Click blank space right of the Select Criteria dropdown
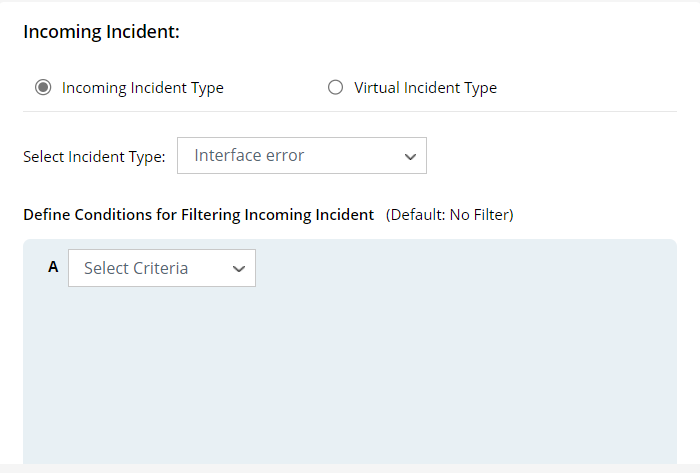The width and height of the screenshot is (700, 473). 450,268
